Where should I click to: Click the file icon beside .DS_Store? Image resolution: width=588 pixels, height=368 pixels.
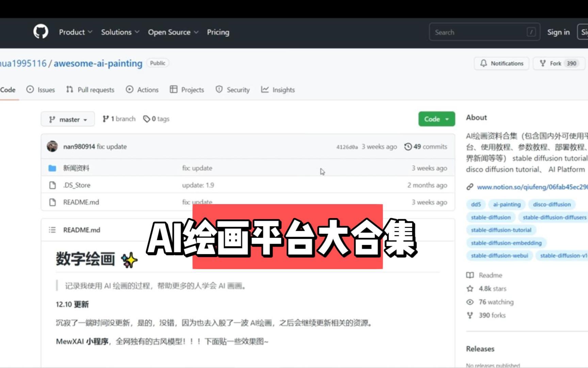pos(52,185)
